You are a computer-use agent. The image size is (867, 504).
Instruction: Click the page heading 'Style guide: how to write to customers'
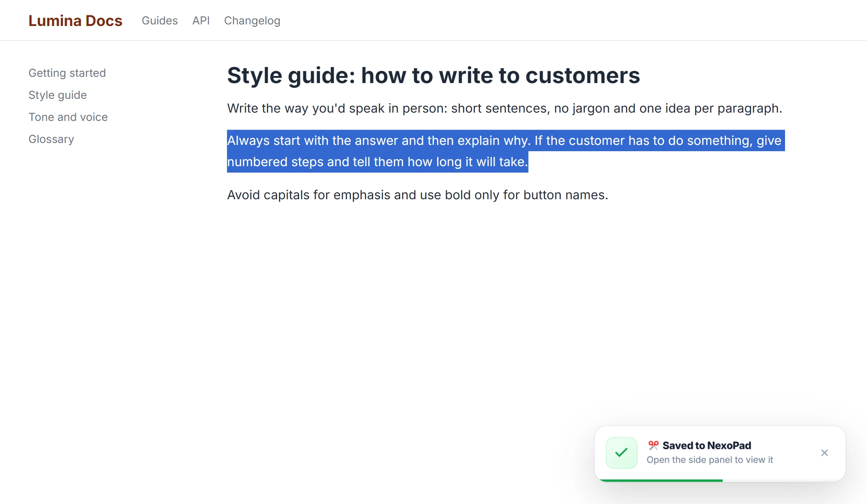pyautogui.click(x=433, y=75)
